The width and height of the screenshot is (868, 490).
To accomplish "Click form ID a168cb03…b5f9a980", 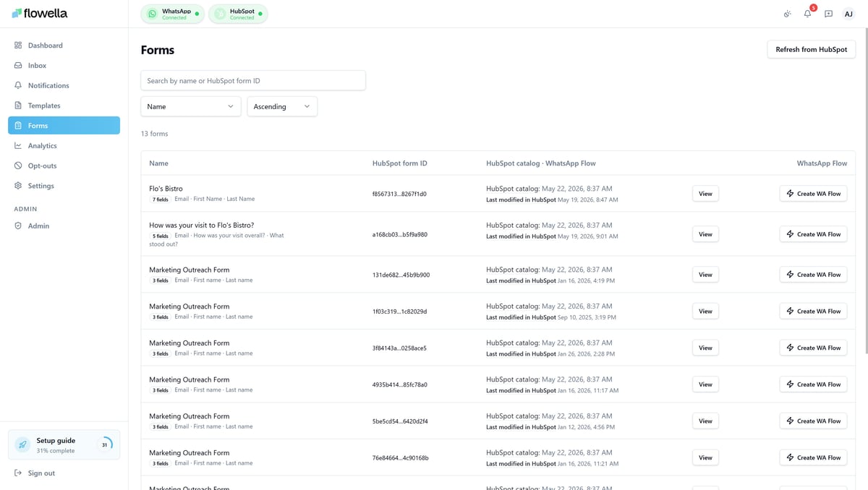I will [399, 234].
